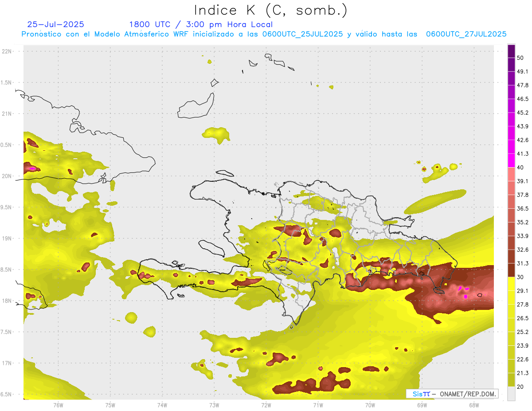Click the colorbar value '30'
The width and height of the screenshot is (532, 411).
click(520, 277)
